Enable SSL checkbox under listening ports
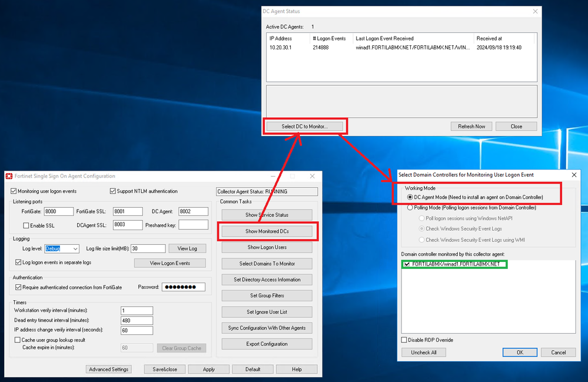This screenshot has width=588, height=382. click(x=26, y=225)
